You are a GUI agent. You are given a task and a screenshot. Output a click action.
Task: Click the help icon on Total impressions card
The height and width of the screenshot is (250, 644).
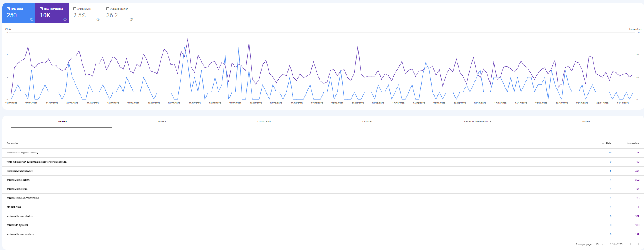[65, 20]
